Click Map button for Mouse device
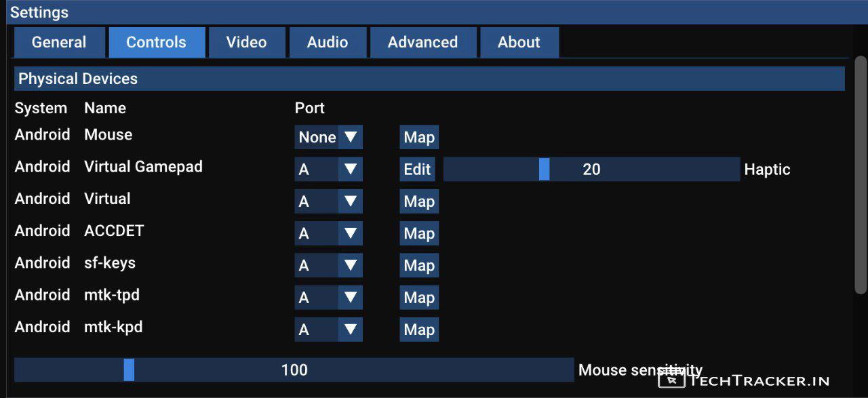The width and height of the screenshot is (868, 398). tap(418, 137)
